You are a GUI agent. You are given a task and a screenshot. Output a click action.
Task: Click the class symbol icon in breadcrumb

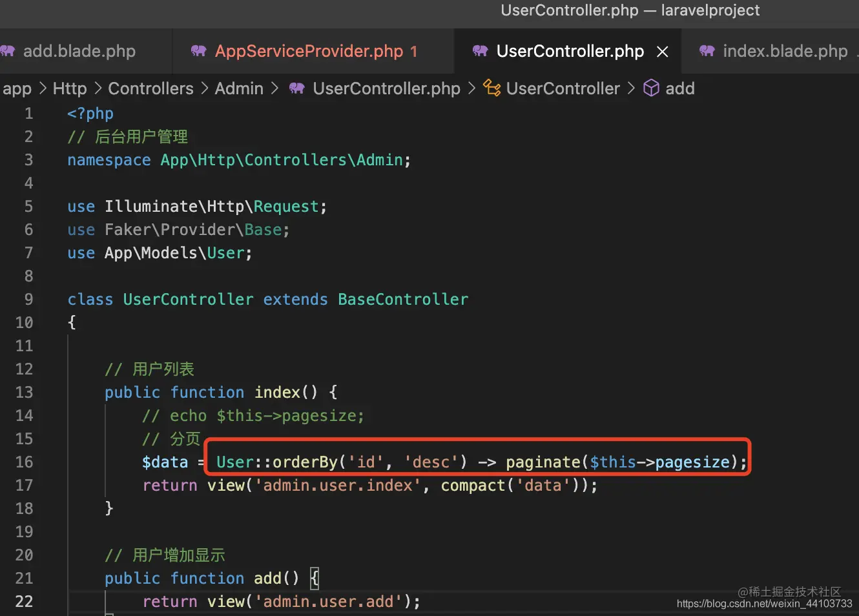[492, 88]
